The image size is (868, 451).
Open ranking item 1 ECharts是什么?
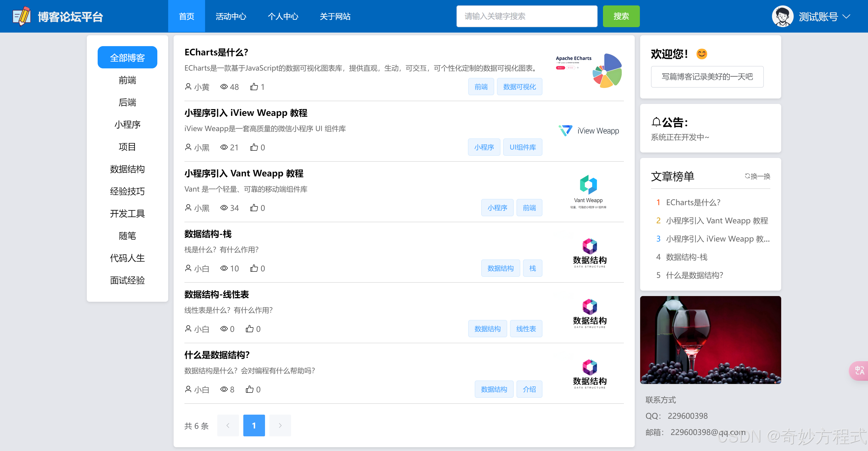pos(693,202)
